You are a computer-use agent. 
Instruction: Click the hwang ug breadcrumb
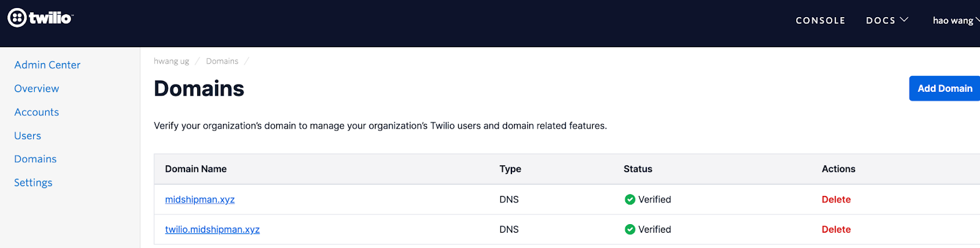click(x=171, y=61)
